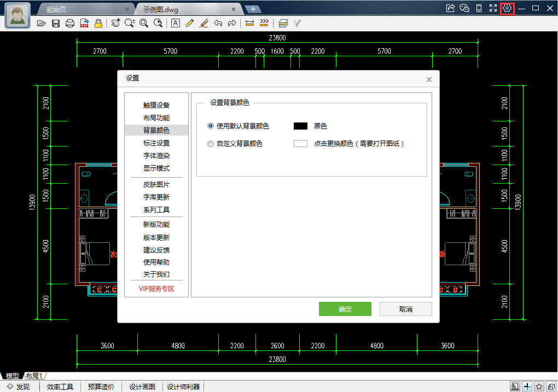Select the ruler measure tool
The image size is (558, 392).
click(x=250, y=23)
